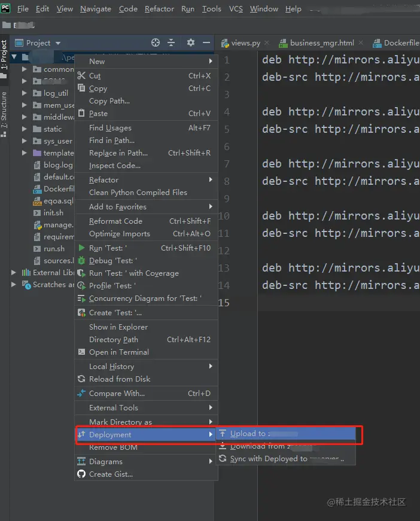The image size is (420, 521).
Task: Select Copy Path... entry
Action: (146, 100)
